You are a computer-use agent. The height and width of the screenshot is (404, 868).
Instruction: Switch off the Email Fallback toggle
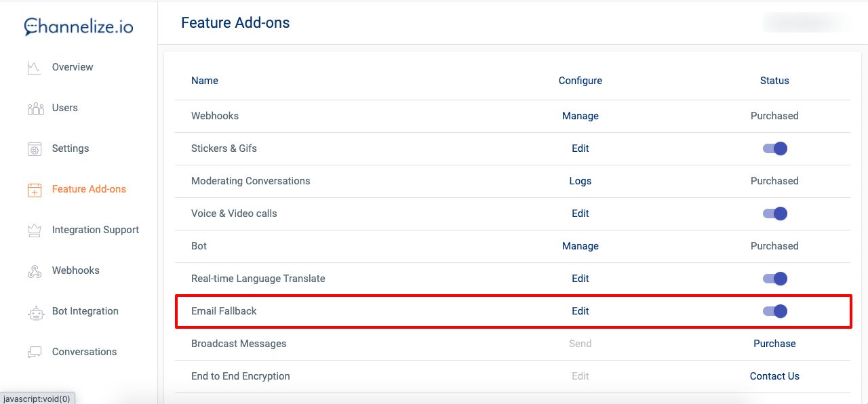pos(774,311)
